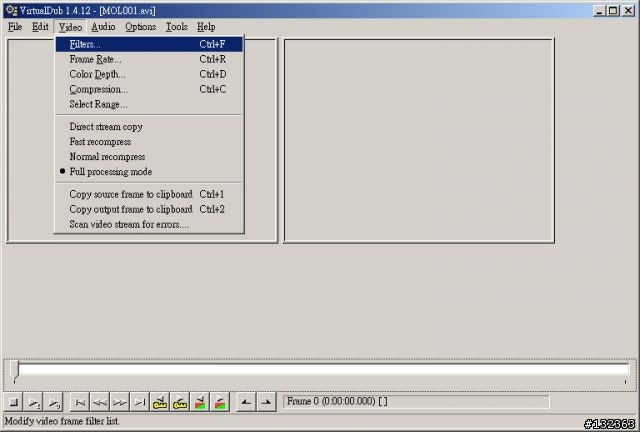Open the Edit menu
Viewport: 640px width, 432px height.
coord(40,27)
